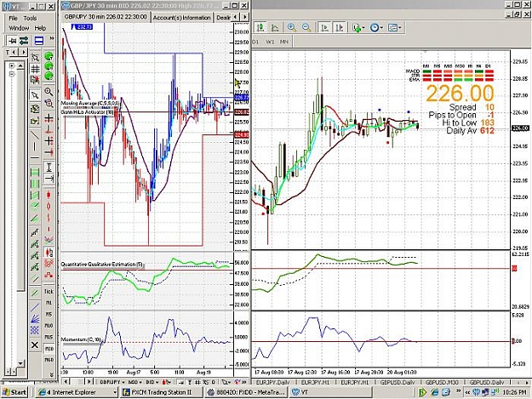This screenshot has height=399, width=532.
Task: Open the FXCM Trading Station II taskbar item
Action: pyautogui.click(x=162, y=392)
